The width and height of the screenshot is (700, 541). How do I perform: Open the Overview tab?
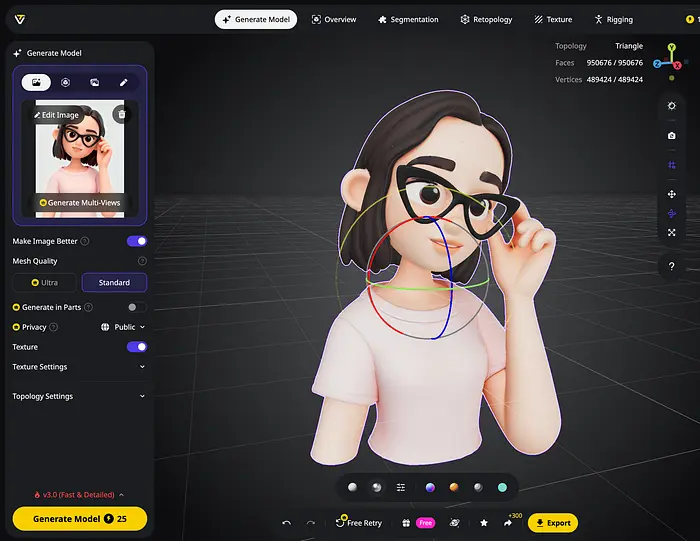pos(334,19)
